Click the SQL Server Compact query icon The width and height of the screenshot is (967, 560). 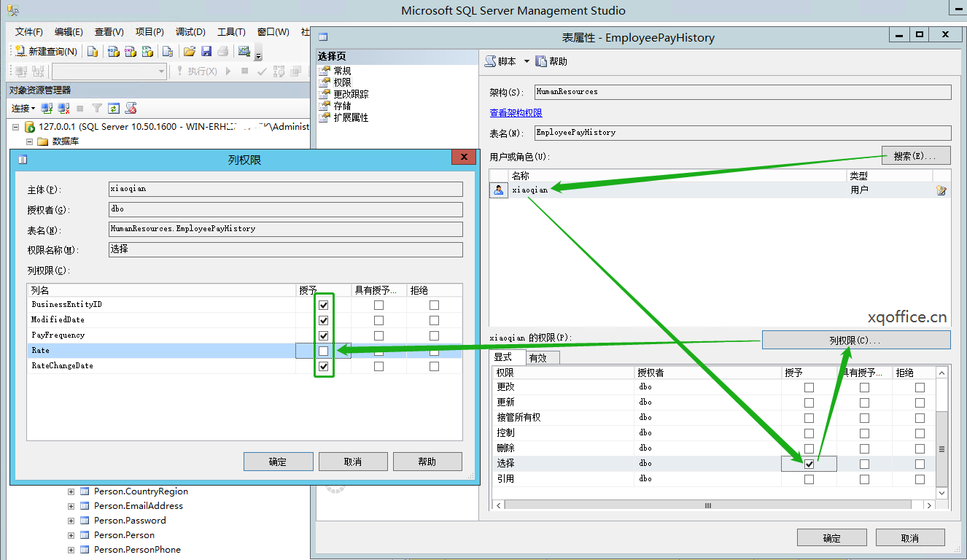pyautogui.click(x=168, y=51)
